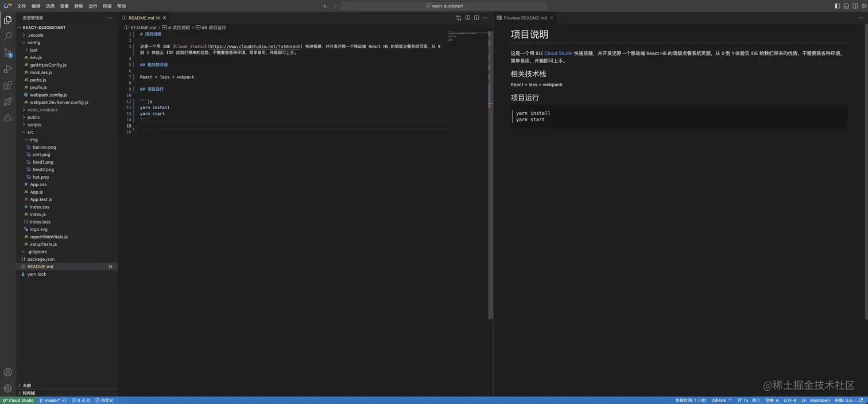Click the UTF-8 encoding indicator
The width and height of the screenshot is (868, 404).
pyautogui.click(x=790, y=401)
